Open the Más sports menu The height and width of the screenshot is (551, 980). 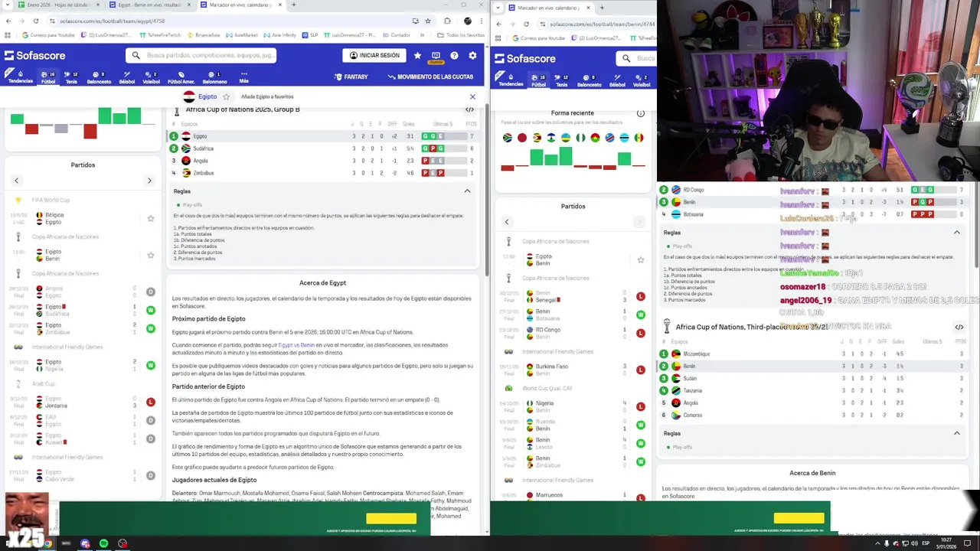(243, 77)
